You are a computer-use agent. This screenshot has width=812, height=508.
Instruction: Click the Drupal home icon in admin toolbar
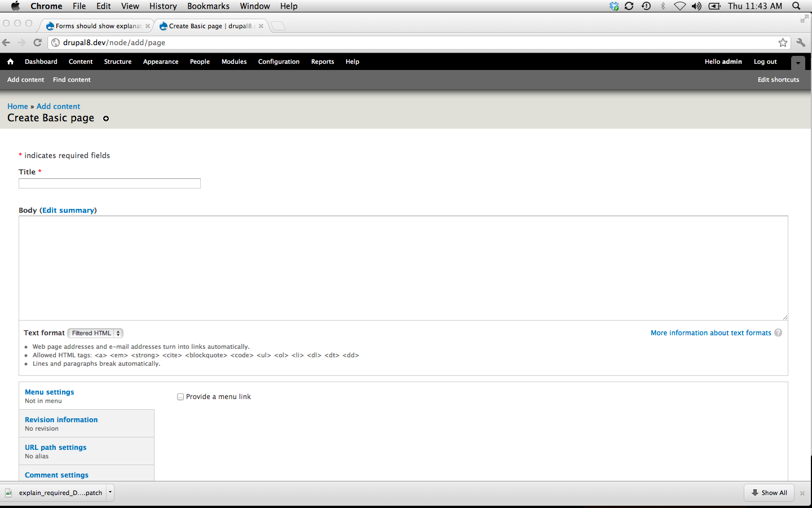coord(10,62)
